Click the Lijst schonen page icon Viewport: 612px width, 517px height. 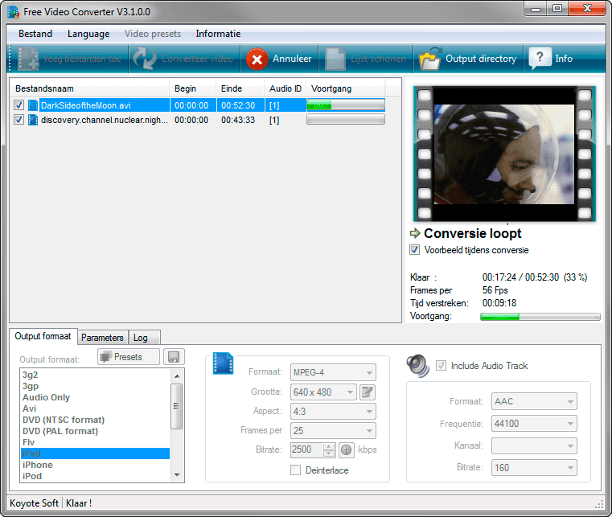(335, 59)
